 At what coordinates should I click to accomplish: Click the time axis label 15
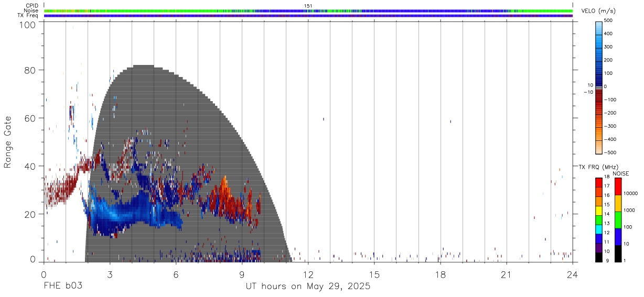pos(374,274)
